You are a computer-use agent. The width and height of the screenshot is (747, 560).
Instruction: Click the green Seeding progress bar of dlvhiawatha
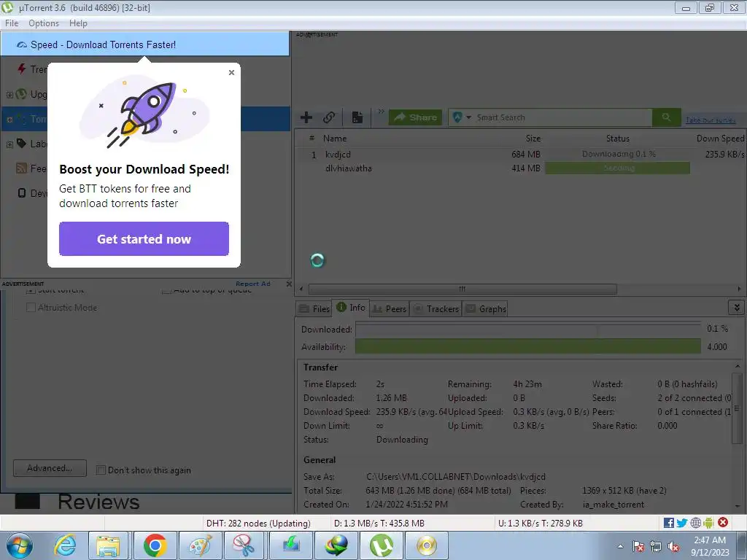(617, 168)
